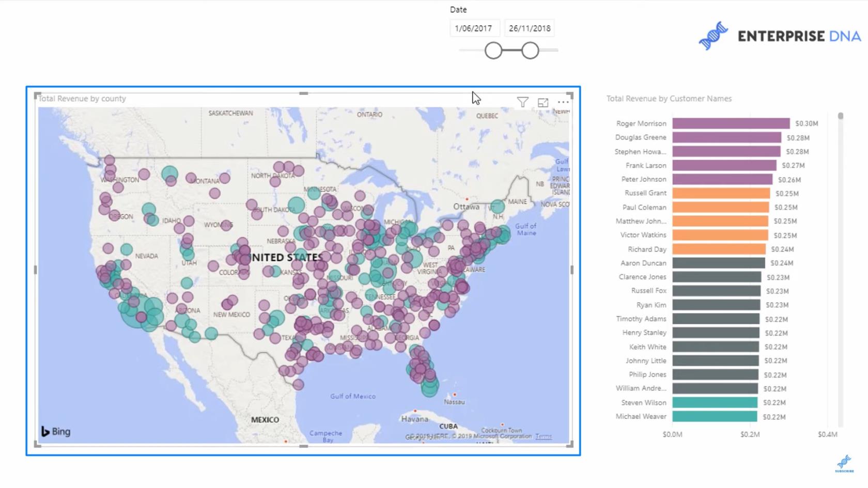Select the Michael Weaver teal bar
The width and height of the screenshot is (868, 488).
coord(715,416)
